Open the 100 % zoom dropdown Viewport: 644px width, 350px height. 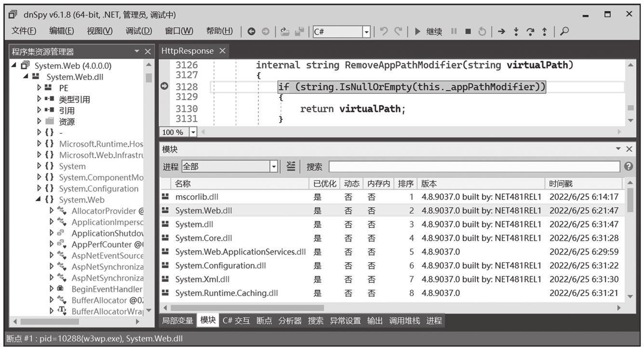coord(193,132)
